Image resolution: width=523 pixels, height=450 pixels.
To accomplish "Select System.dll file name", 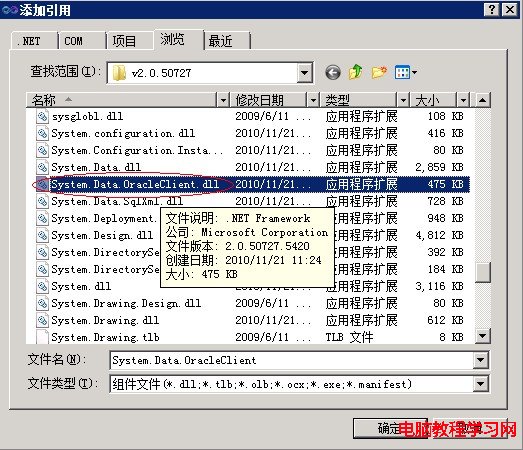I will coord(81,286).
